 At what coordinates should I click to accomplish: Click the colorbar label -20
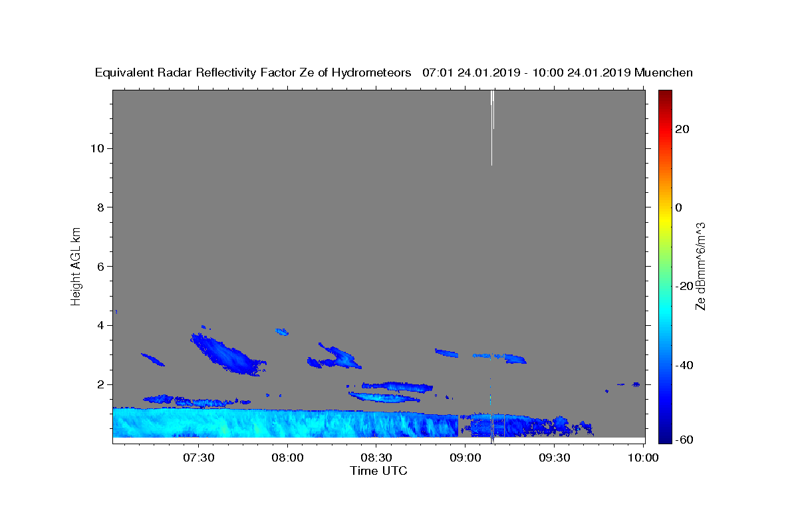(684, 286)
